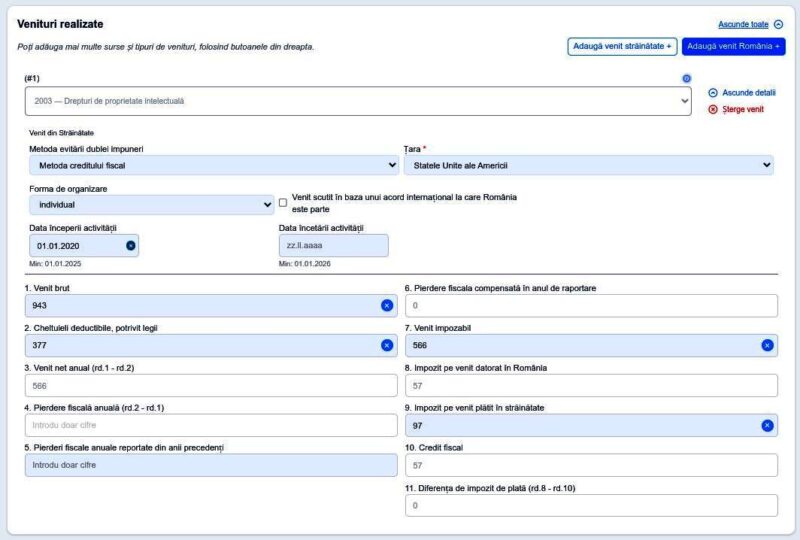Click the red Șterge venit icon
The image size is (800, 540).
(713, 109)
